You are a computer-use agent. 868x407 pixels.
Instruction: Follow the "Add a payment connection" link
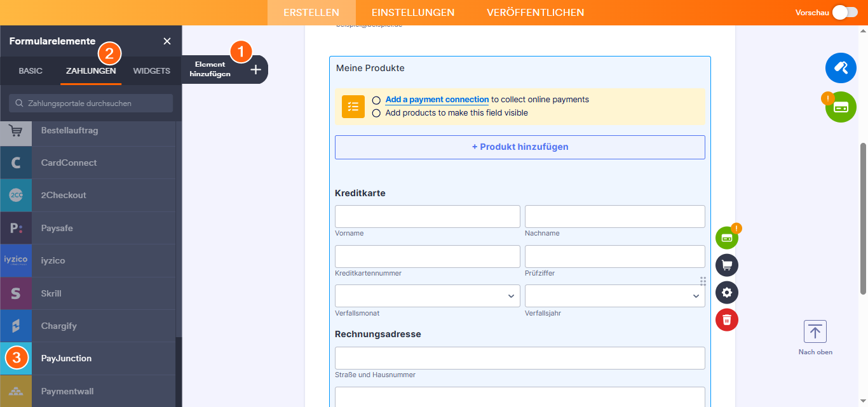437,100
